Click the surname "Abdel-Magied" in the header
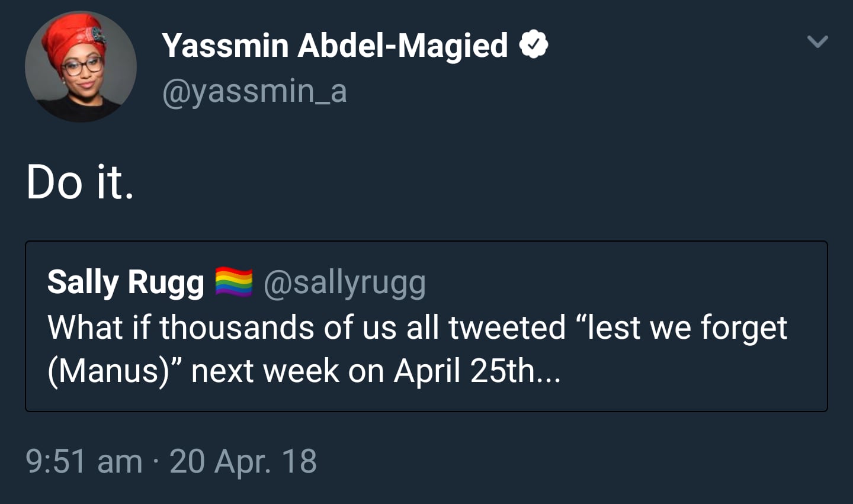The width and height of the screenshot is (853, 504). (403, 46)
